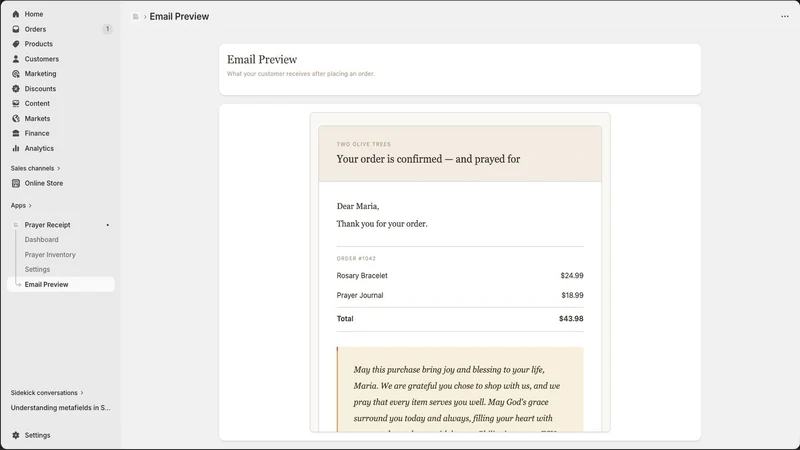Click the Orders inbox icon
This screenshot has width=800, height=450.
pyautogui.click(x=16, y=29)
